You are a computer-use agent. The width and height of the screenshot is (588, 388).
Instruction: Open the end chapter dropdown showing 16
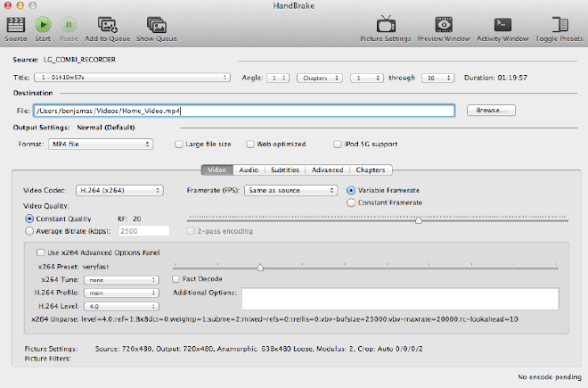pyautogui.click(x=437, y=78)
